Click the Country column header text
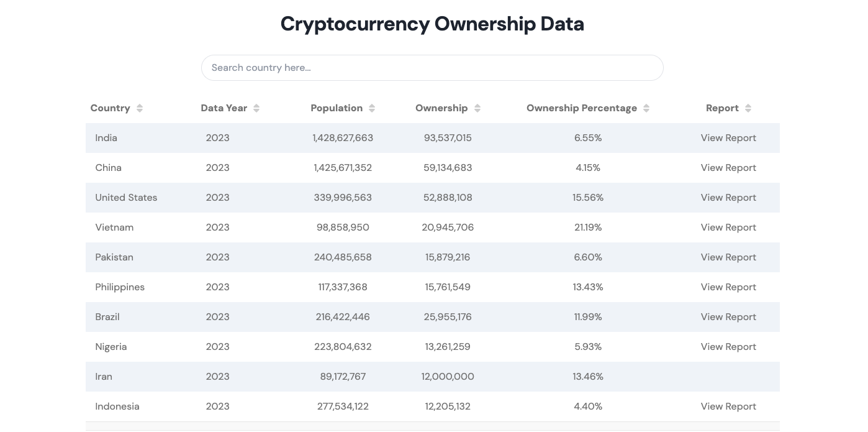868x432 pixels. pyautogui.click(x=110, y=108)
